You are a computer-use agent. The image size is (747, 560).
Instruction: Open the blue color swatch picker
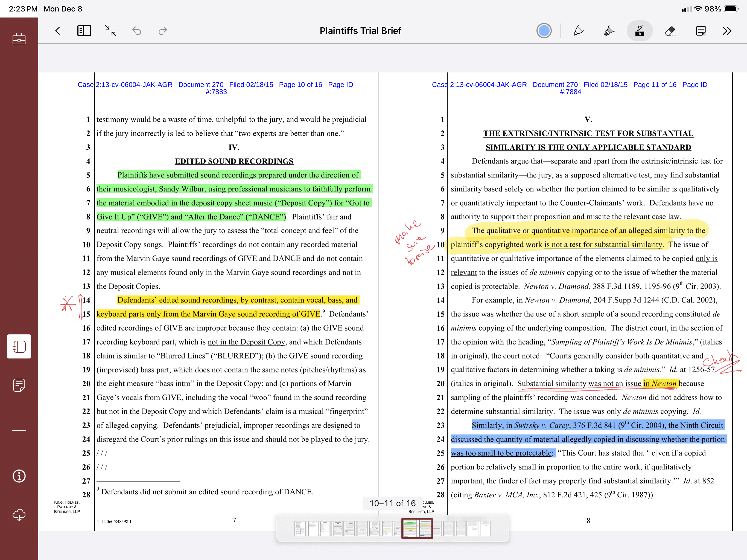[544, 31]
